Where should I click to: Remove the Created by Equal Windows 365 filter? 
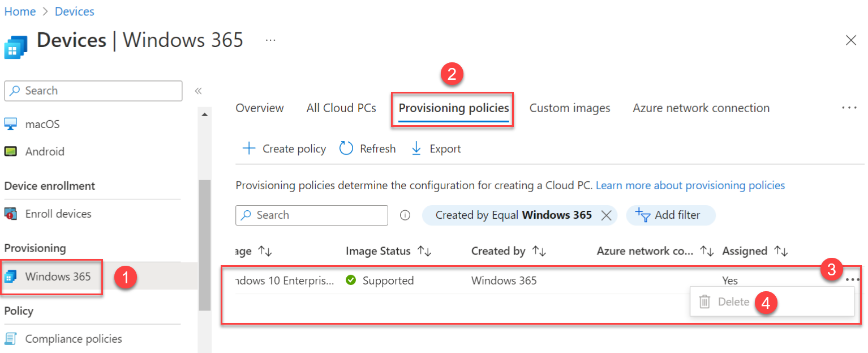[x=606, y=215]
